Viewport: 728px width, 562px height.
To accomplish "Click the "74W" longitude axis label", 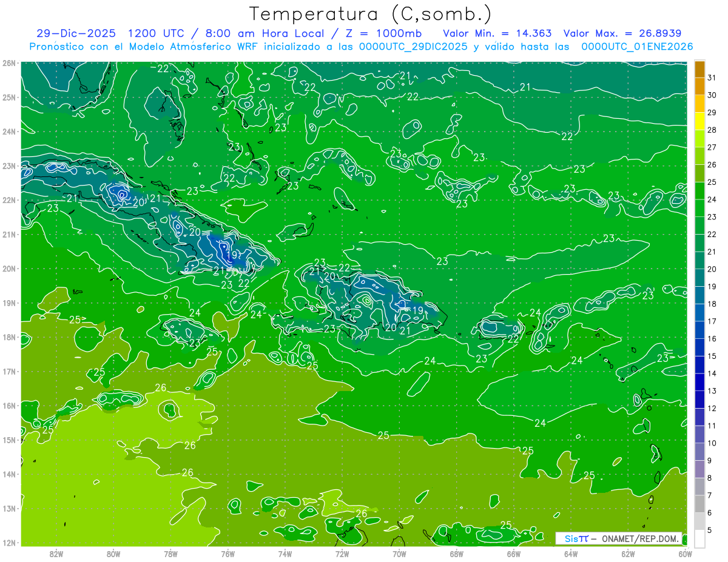I will tap(285, 554).
